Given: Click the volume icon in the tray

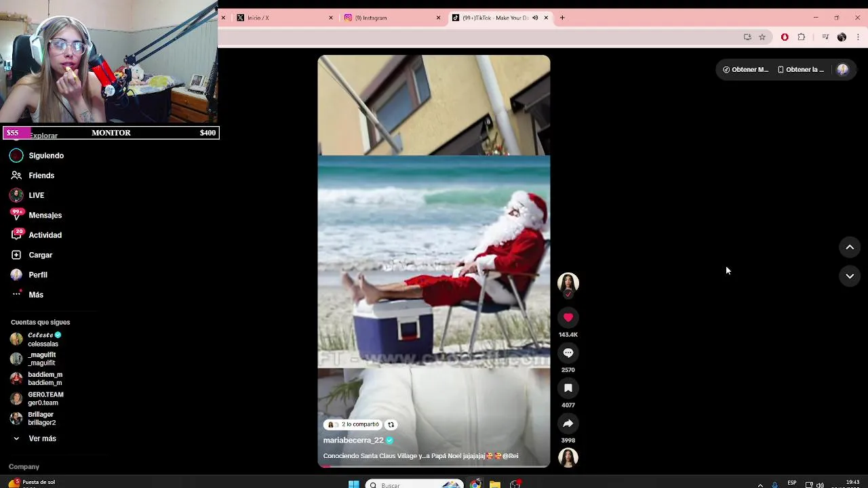Looking at the screenshot, I should coord(820,485).
